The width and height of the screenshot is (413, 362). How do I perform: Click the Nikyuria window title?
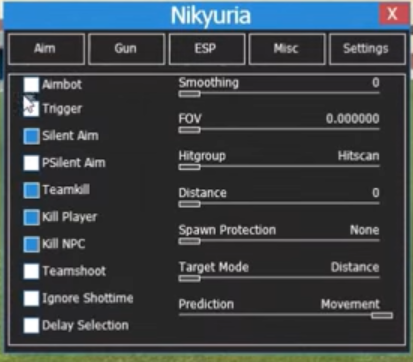[x=211, y=16]
